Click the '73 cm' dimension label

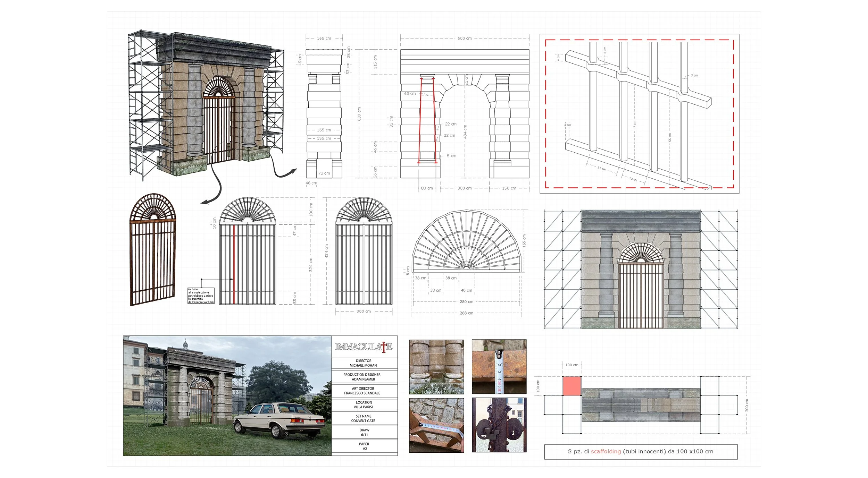pos(324,173)
